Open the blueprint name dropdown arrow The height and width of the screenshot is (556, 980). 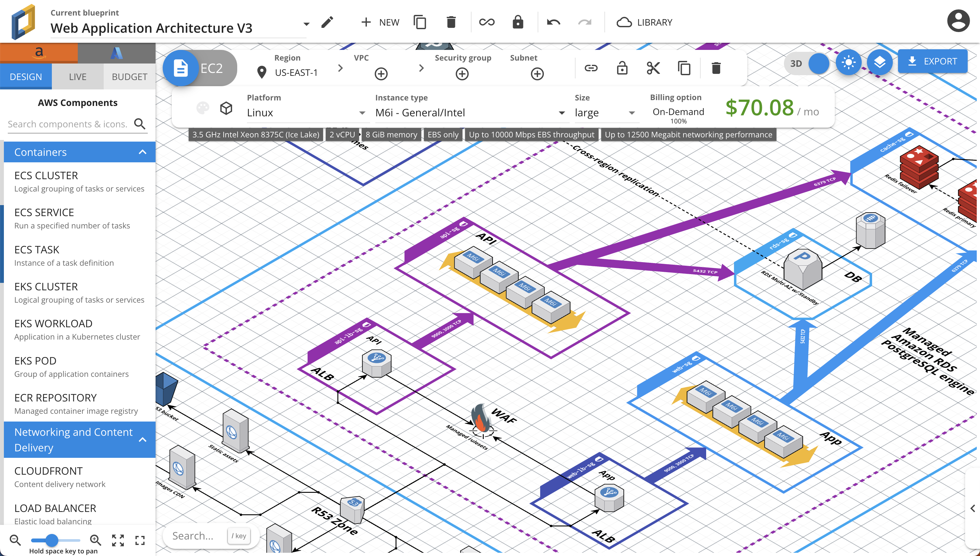point(306,24)
